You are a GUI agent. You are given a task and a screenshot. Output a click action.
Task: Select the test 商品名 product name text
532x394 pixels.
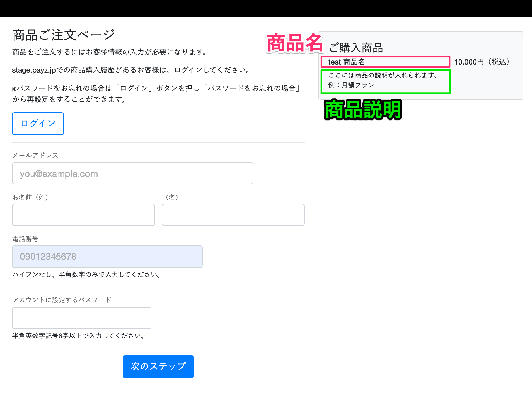pyautogui.click(x=346, y=62)
